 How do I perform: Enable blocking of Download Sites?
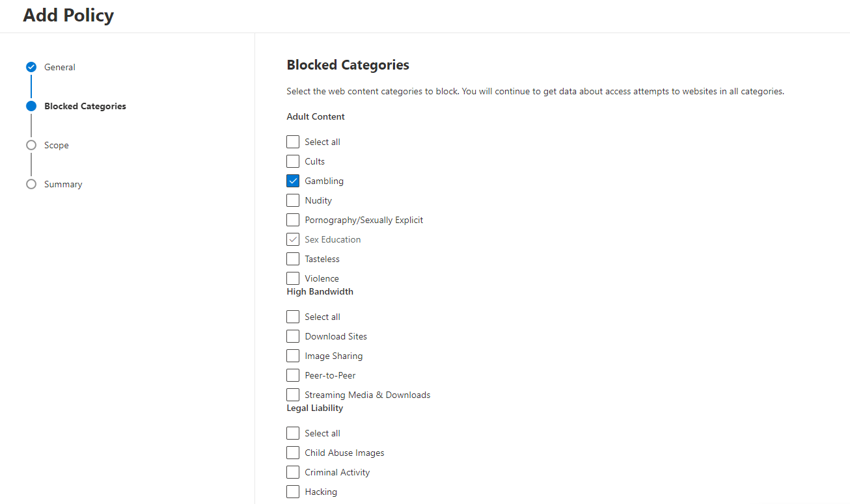point(293,336)
